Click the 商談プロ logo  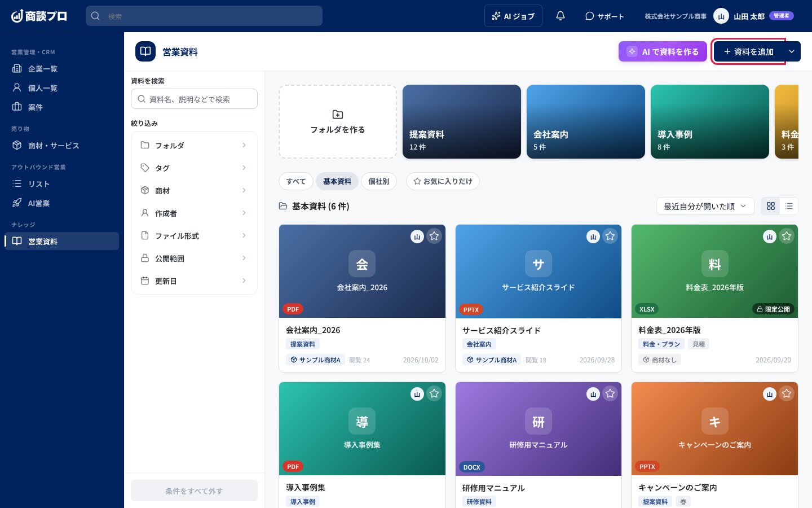coord(39,16)
